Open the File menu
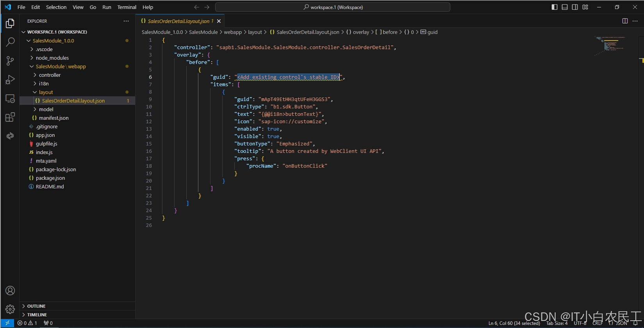 (x=21, y=7)
